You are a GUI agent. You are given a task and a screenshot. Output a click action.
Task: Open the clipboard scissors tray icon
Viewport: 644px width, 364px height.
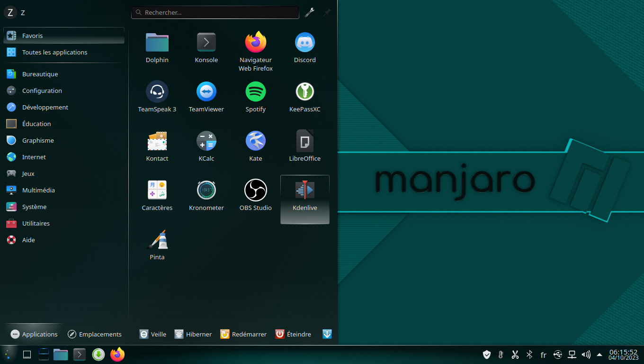click(515, 355)
